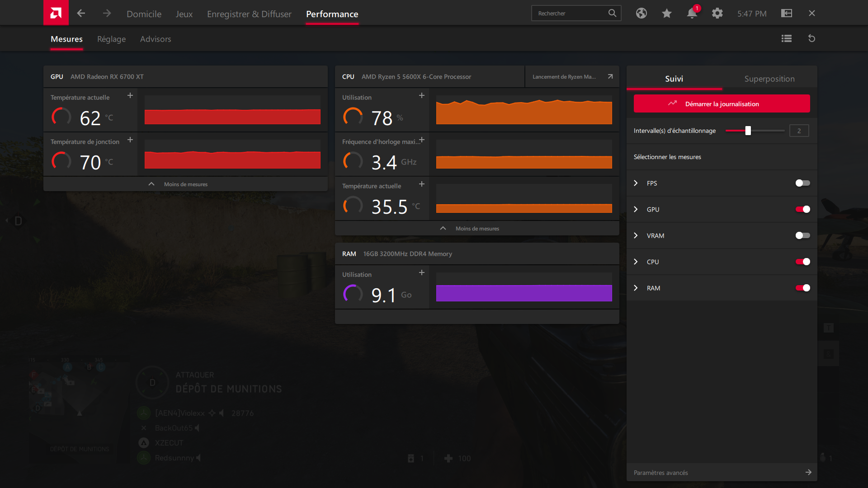Click the CPU temperature orange graph
The image size is (868, 488).
pos(524,198)
